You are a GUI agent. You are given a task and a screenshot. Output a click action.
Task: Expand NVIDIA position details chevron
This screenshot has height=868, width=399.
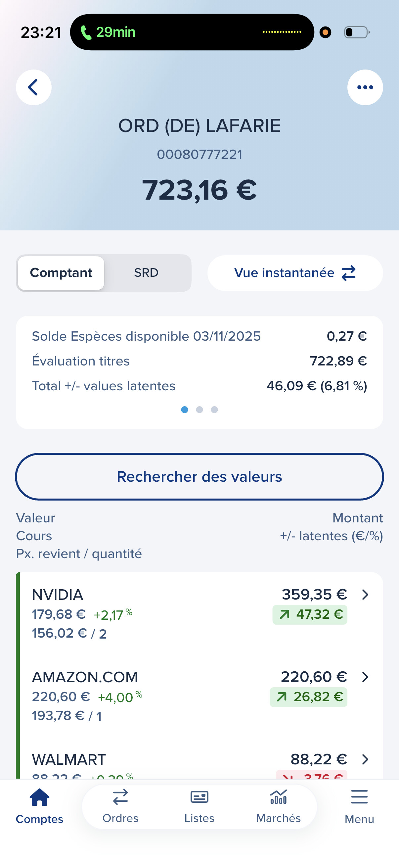pyautogui.click(x=365, y=595)
